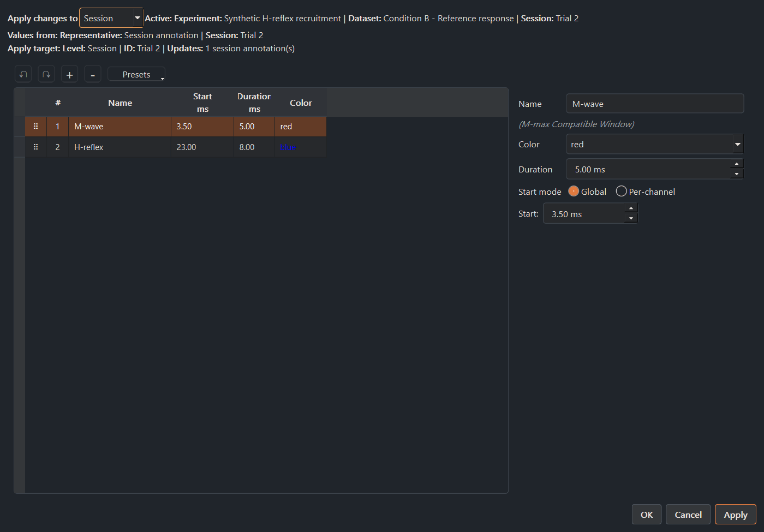Viewport: 764px width, 532px height.
Task: Click row number 2 cell
Action: coord(58,147)
